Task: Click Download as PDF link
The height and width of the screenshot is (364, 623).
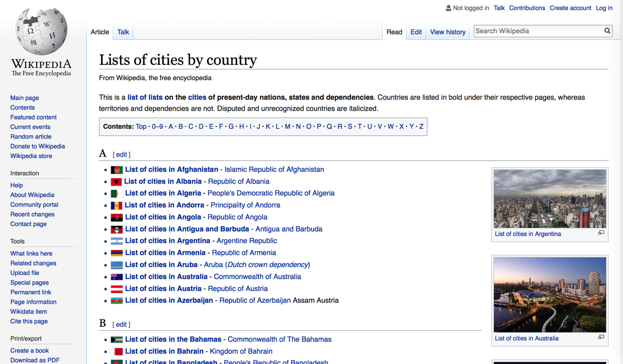Action: coord(35,360)
